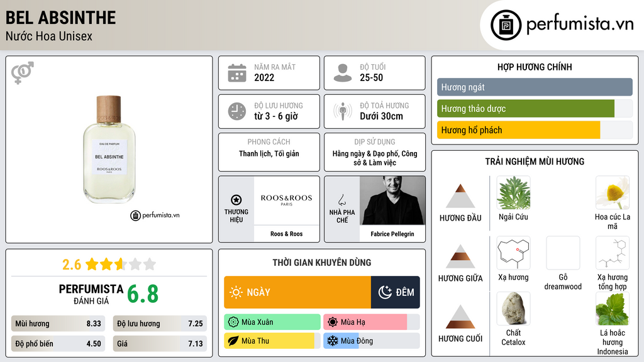
Task: Click the star badge icon above Thương hiệu
Action: point(236,200)
